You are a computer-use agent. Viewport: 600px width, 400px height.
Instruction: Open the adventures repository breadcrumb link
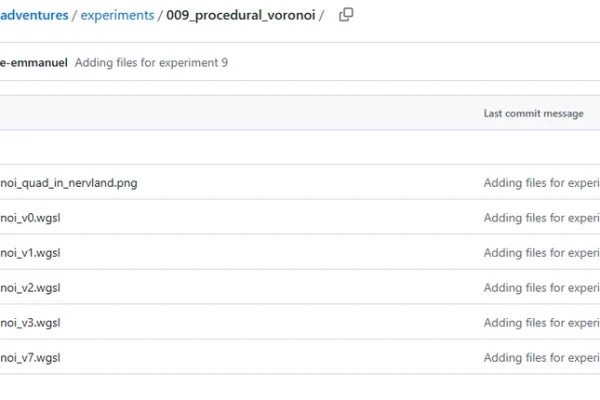(34, 15)
